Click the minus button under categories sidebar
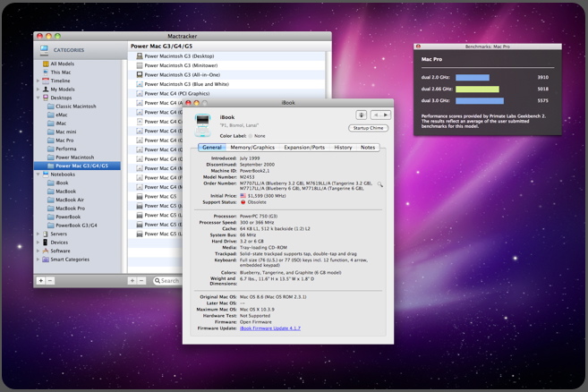The height and width of the screenshot is (392, 588). pos(50,281)
